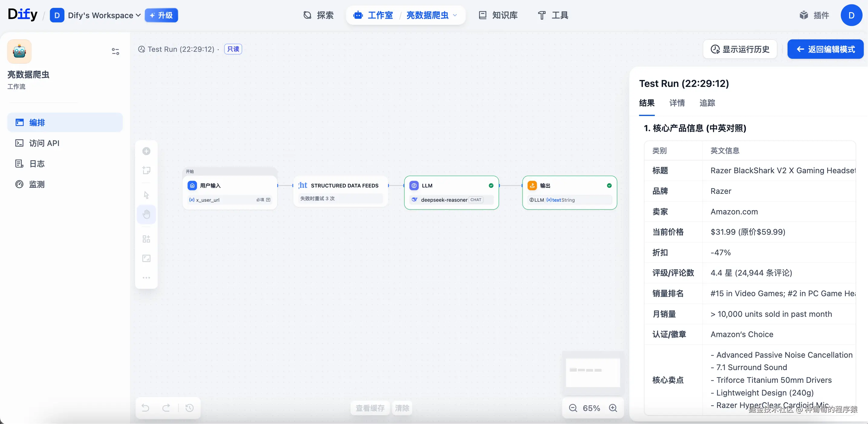Select the LLM deepseek-reasoner node
This screenshot has height=424, width=868.
pos(451,193)
